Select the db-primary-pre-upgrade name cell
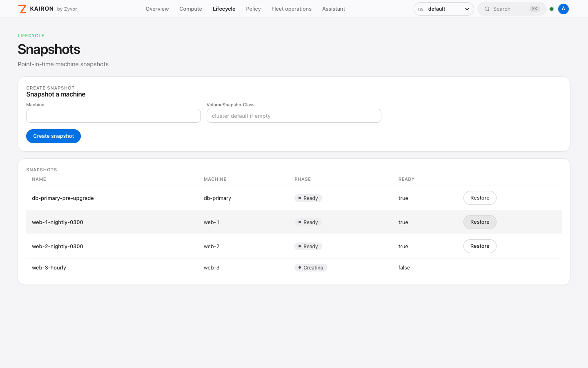Image resolution: width=588 pixels, height=368 pixels. [x=63, y=198]
